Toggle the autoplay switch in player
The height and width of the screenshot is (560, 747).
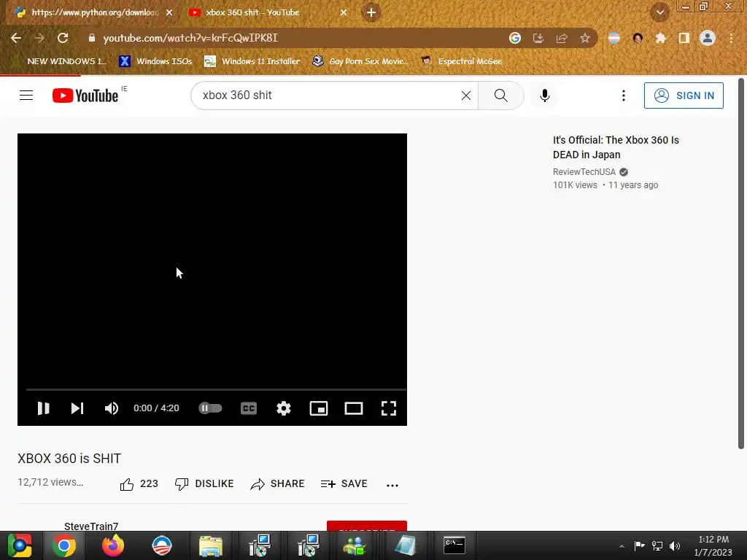click(x=210, y=408)
